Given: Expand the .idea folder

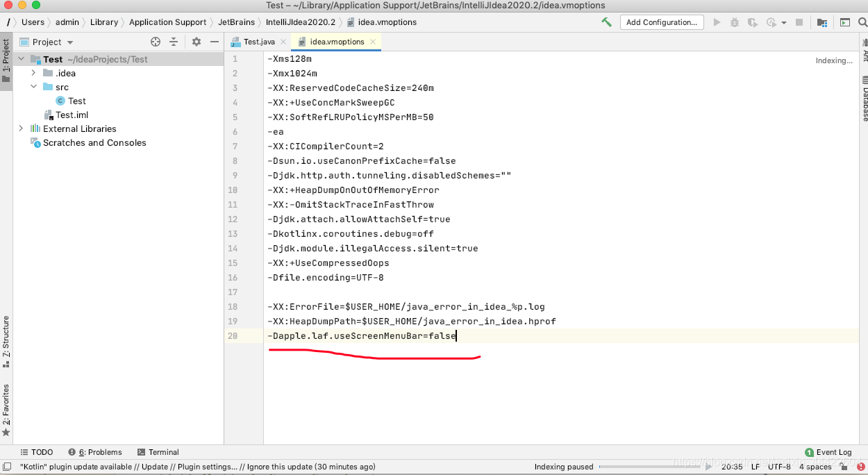Looking at the screenshot, I should point(34,73).
